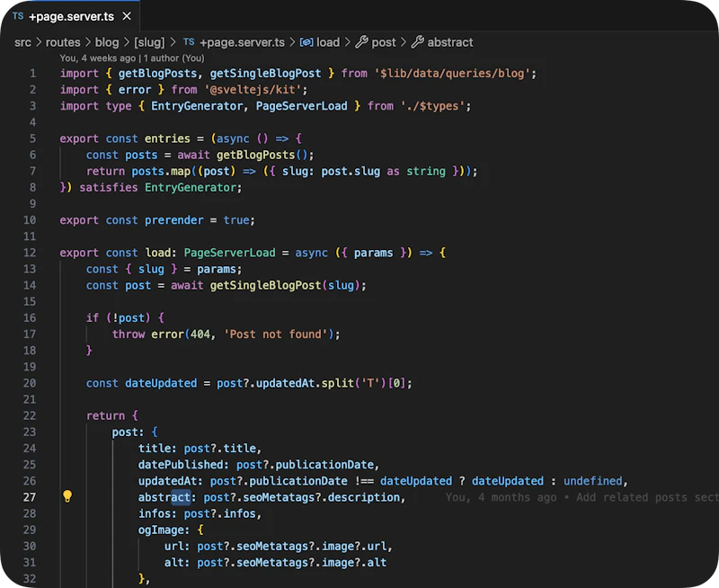This screenshot has height=588, width=719.
Task: Click 'prerender' on line 10
Action: [173, 220]
